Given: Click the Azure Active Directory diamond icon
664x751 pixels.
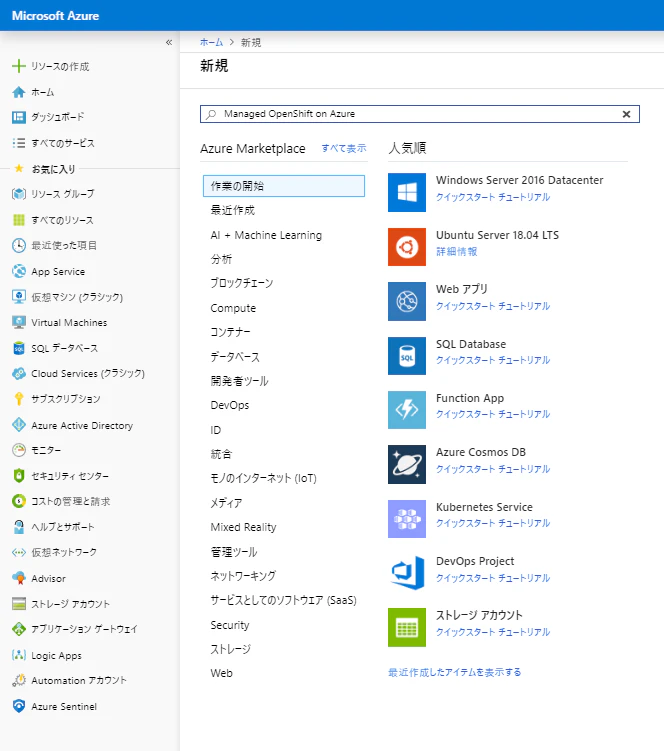Looking at the screenshot, I should pyautogui.click(x=19, y=425).
